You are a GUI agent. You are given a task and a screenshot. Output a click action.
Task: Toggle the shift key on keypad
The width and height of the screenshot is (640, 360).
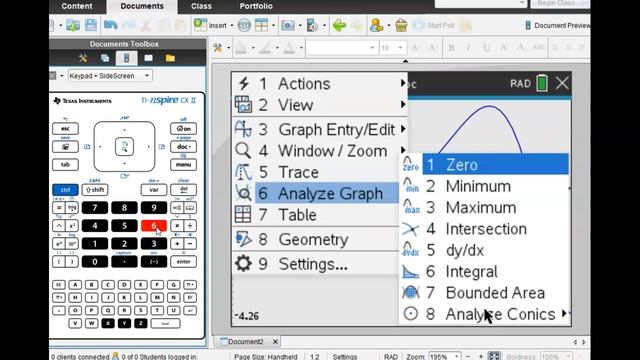[95, 190]
